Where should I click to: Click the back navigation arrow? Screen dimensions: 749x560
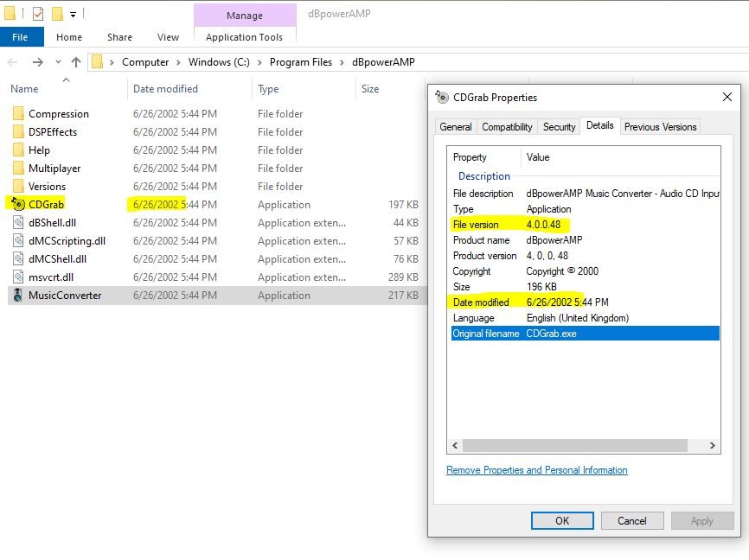point(12,61)
